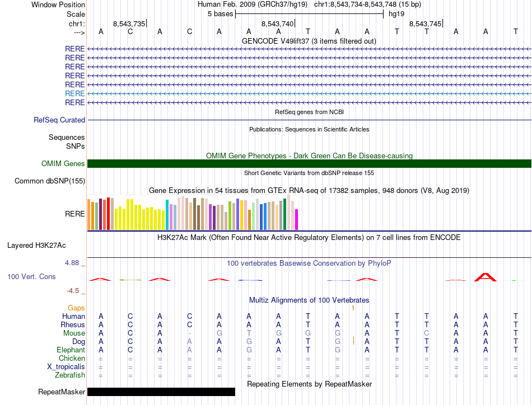Screen dimensions: 532x405
Task: Click the '100 Vert. Cons' label
Action: pos(31,276)
